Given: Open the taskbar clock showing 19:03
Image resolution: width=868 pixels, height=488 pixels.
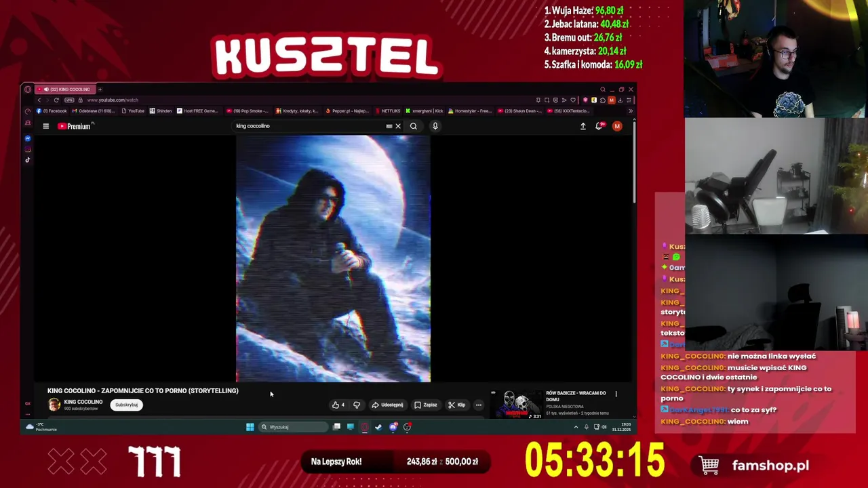Looking at the screenshot, I should point(621,427).
